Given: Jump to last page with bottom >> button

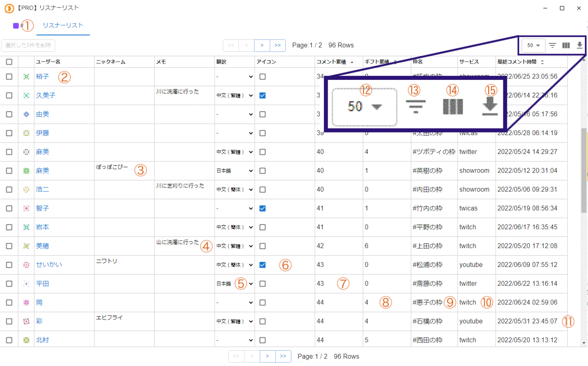Looking at the screenshot, I should (x=283, y=356).
